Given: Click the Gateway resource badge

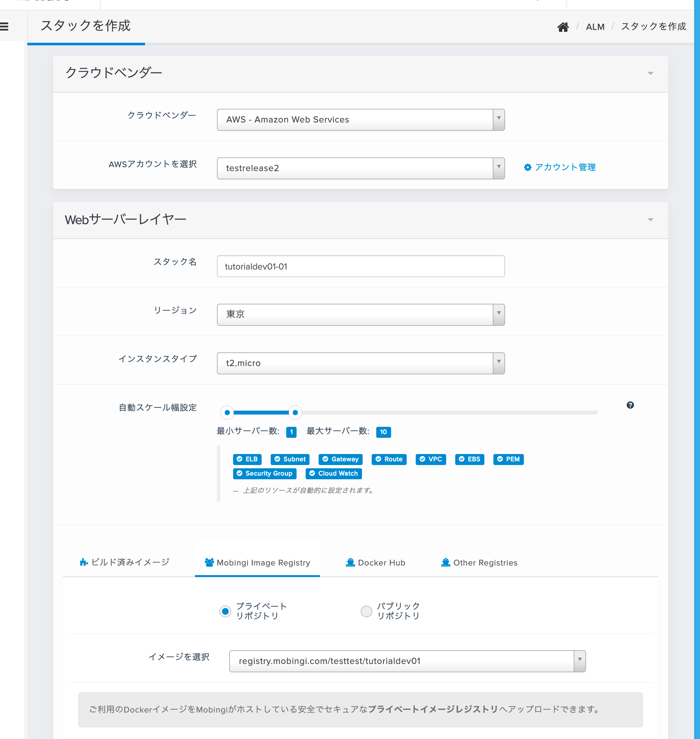Looking at the screenshot, I should tap(340, 459).
